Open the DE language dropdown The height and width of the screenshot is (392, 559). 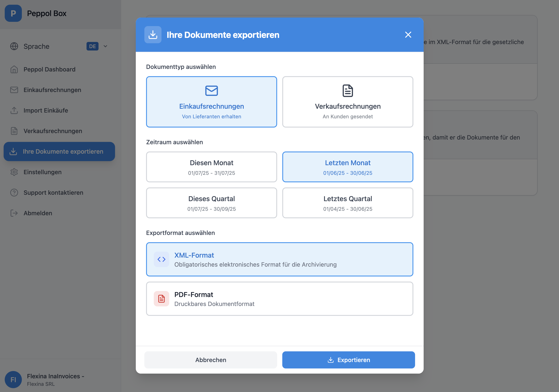coord(93,46)
